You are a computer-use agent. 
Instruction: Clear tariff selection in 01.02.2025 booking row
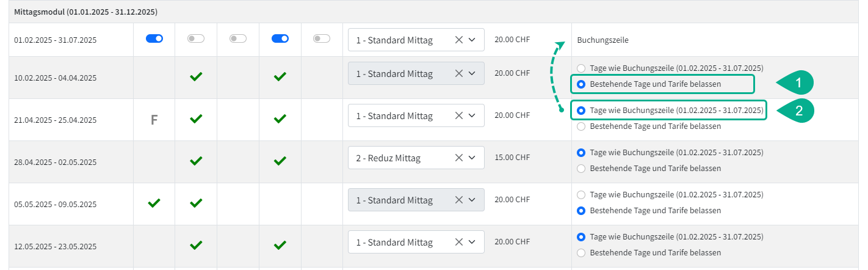tap(459, 40)
